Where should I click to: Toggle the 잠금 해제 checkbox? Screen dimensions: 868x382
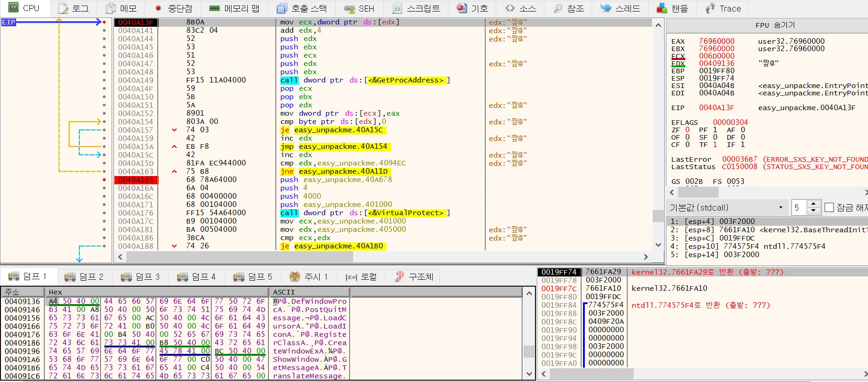pyautogui.click(x=829, y=207)
